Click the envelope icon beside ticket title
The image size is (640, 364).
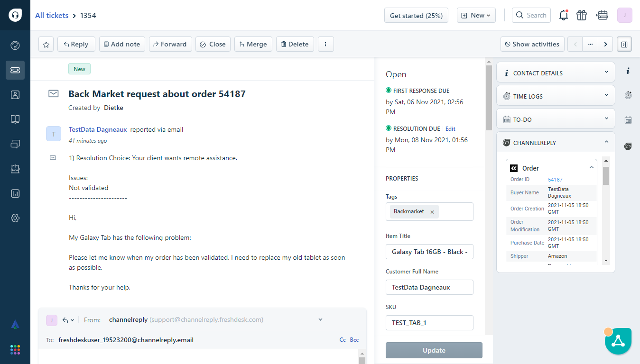click(54, 94)
